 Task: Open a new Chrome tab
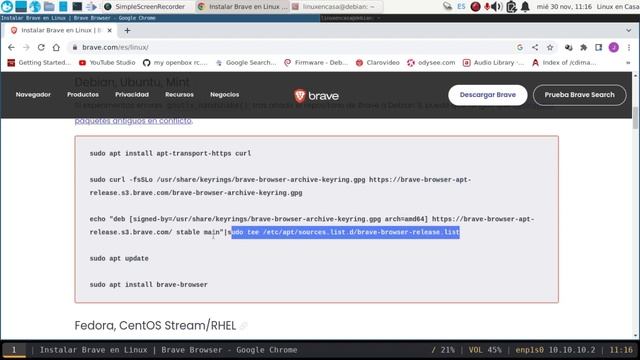tap(127, 31)
